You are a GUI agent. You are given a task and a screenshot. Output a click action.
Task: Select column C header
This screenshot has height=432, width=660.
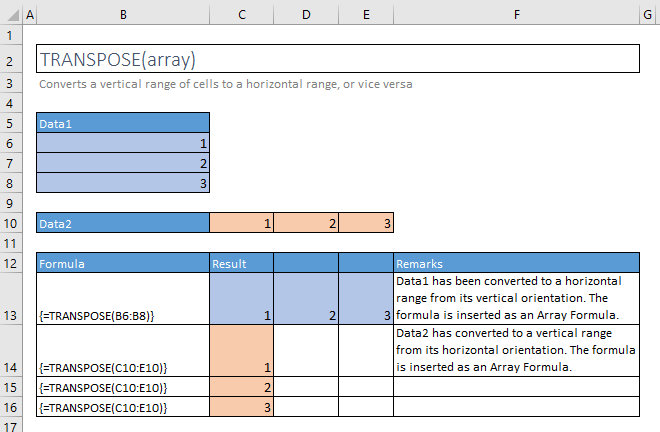[x=242, y=15]
